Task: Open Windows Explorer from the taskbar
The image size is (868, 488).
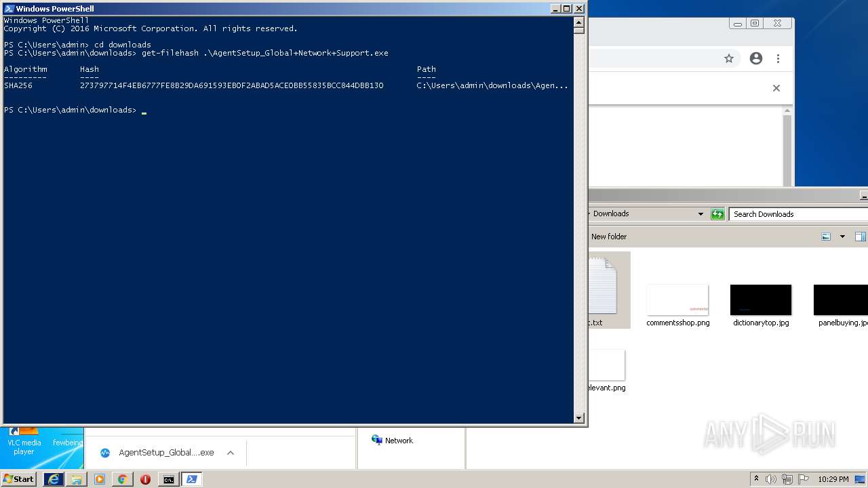Action: coord(77,479)
